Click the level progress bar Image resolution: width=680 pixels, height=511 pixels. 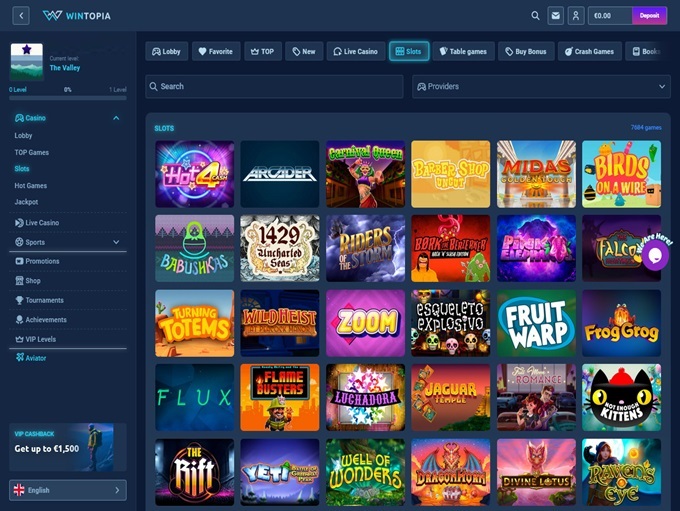coord(68,97)
